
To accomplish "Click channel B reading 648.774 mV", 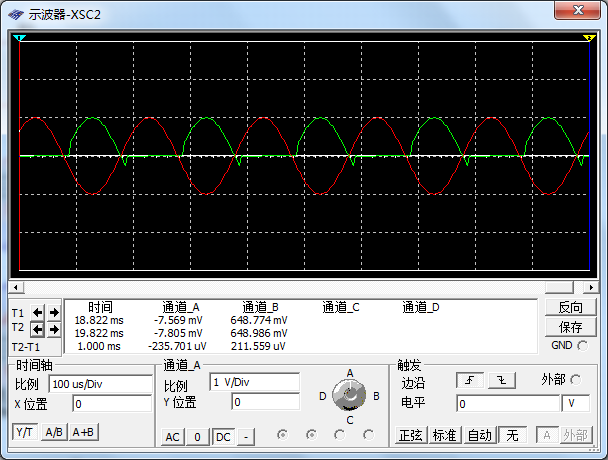I will [x=259, y=320].
